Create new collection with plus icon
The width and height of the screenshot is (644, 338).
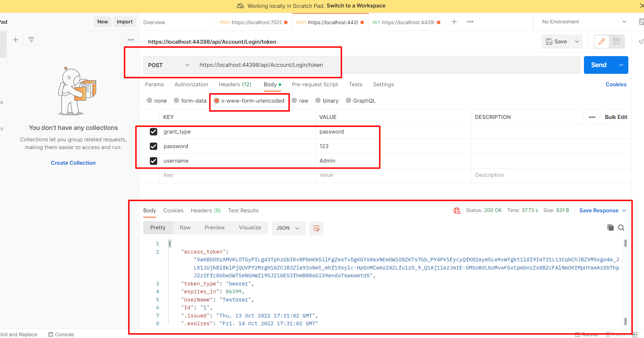pyautogui.click(x=16, y=40)
